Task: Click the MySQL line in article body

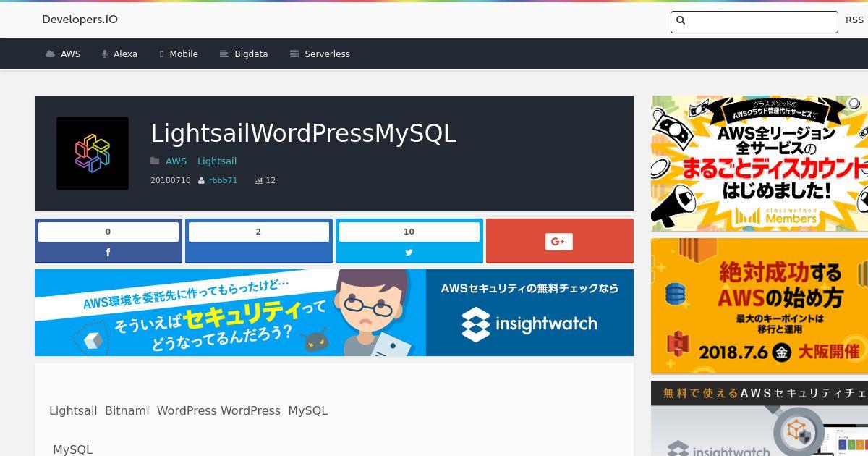Action: click(x=72, y=449)
